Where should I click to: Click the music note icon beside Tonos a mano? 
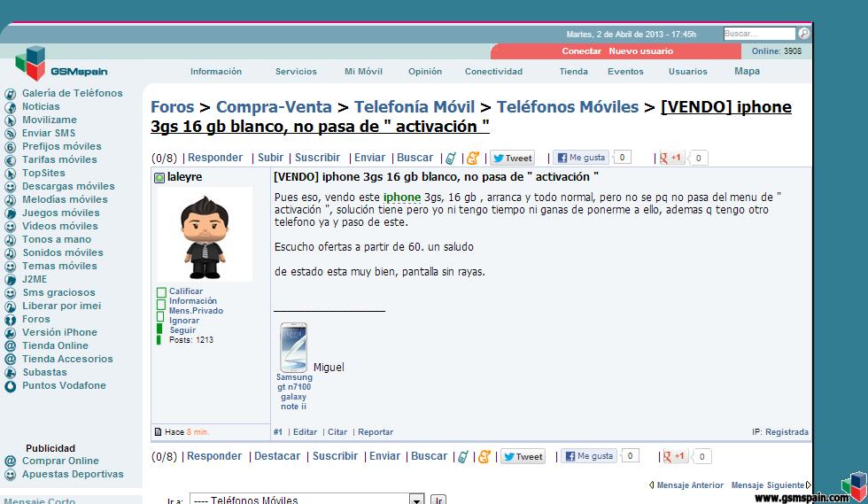[x=10, y=240]
